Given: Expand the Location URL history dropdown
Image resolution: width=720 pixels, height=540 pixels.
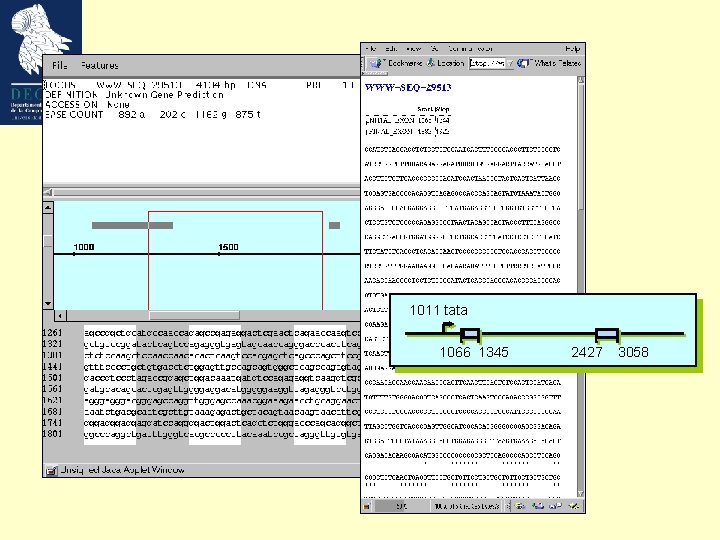Looking at the screenshot, I should tap(510, 63).
